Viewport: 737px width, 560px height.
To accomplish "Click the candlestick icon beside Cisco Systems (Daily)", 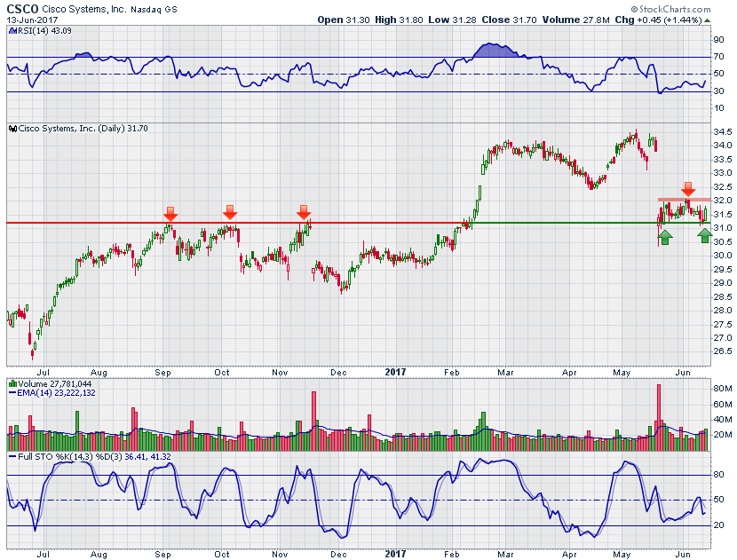I will click(x=13, y=129).
